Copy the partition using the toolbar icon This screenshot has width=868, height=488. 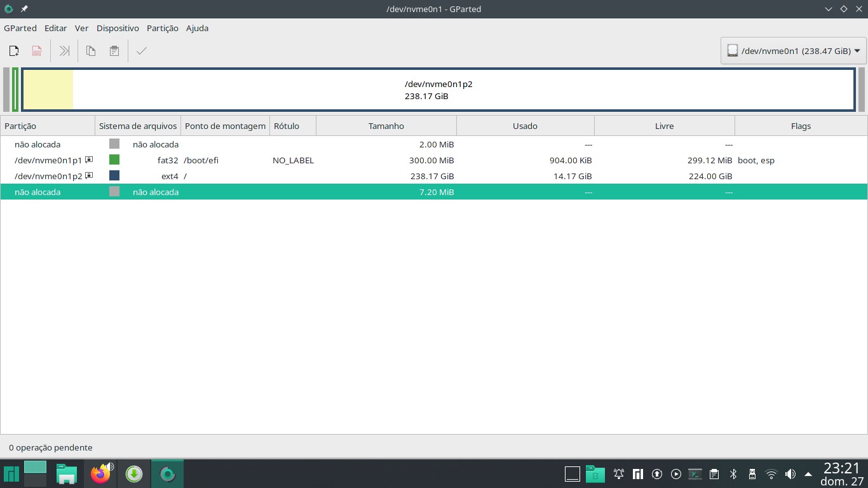tap(91, 51)
